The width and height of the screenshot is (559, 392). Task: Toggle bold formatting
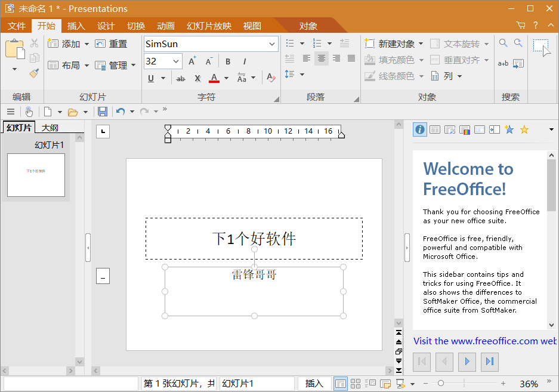(x=228, y=61)
